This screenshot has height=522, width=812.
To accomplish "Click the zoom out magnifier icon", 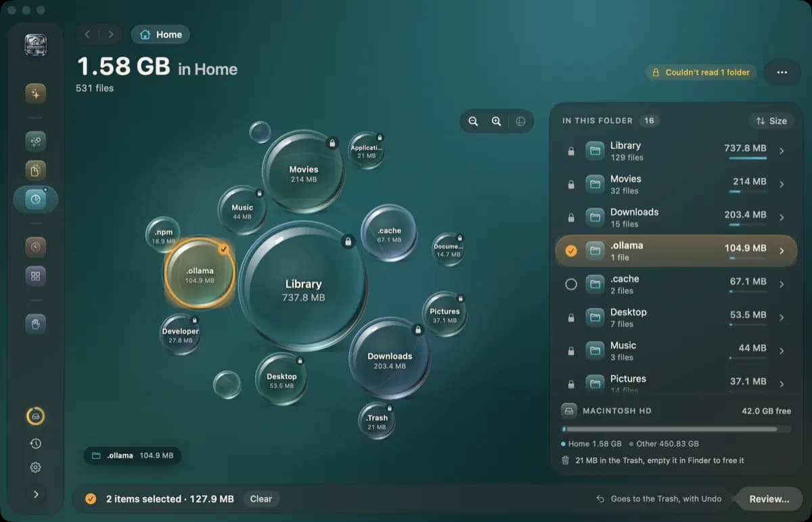I will coord(474,121).
